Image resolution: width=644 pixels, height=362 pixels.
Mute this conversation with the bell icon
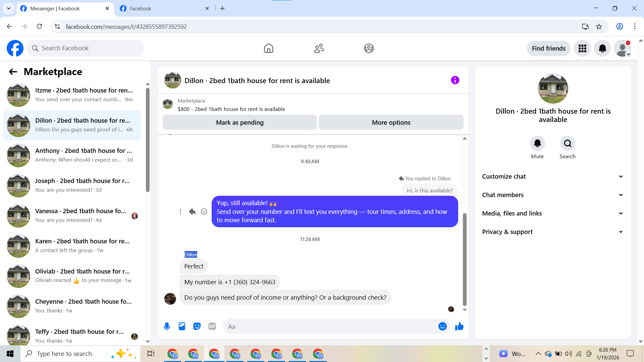(x=537, y=143)
